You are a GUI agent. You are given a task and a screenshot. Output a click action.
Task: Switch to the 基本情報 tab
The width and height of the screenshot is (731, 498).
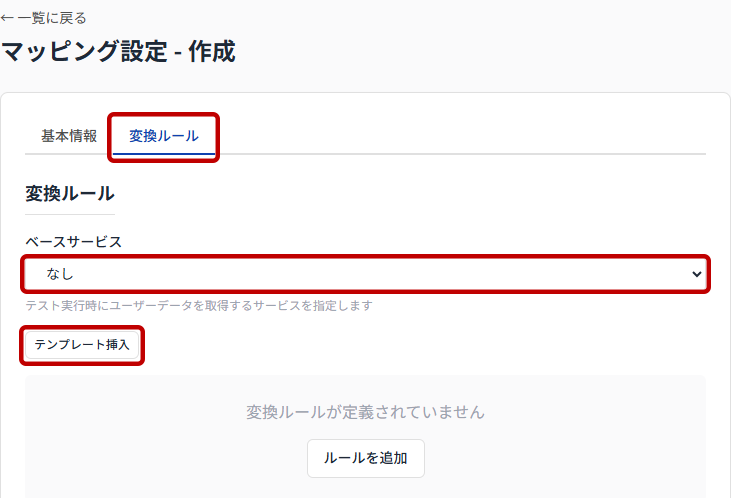[69, 136]
